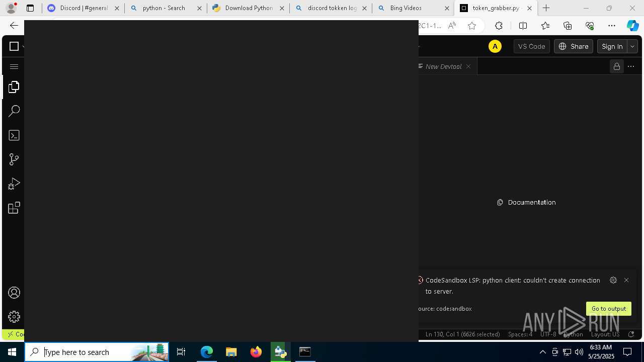Open the Accounts icon in activity bar
The image size is (644, 362).
pos(14,293)
